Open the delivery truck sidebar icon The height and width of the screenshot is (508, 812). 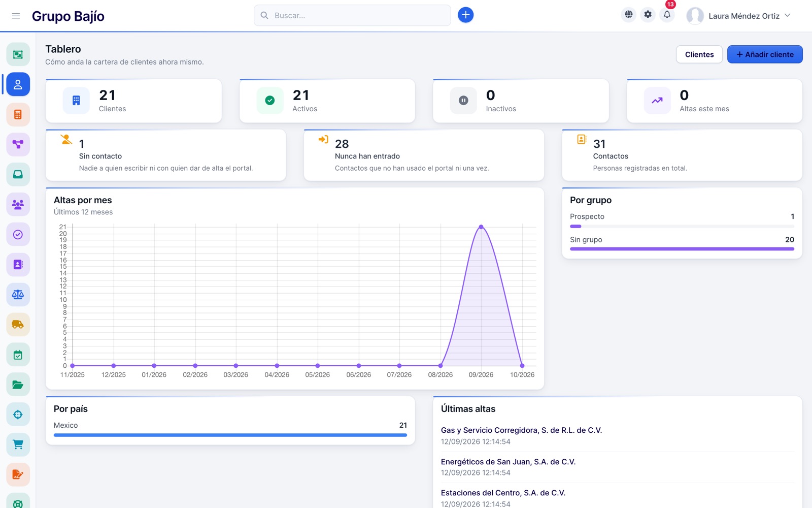(x=18, y=324)
